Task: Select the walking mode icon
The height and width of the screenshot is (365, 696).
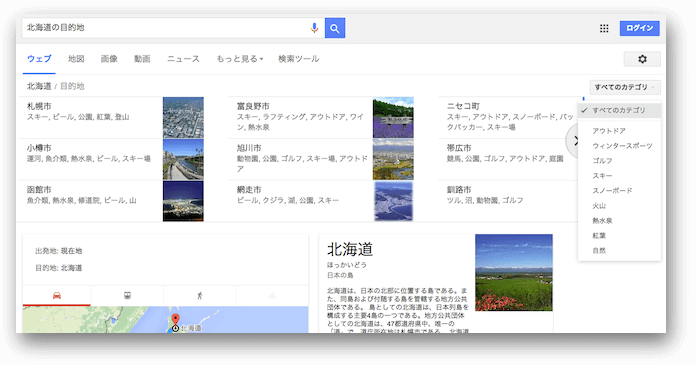Action: click(x=200, y=296)
